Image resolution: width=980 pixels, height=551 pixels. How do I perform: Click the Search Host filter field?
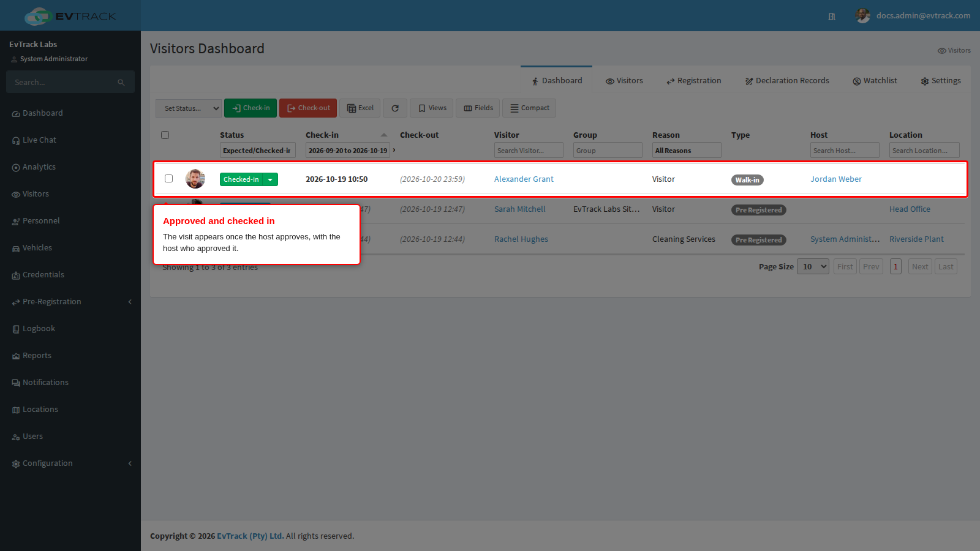845,151
